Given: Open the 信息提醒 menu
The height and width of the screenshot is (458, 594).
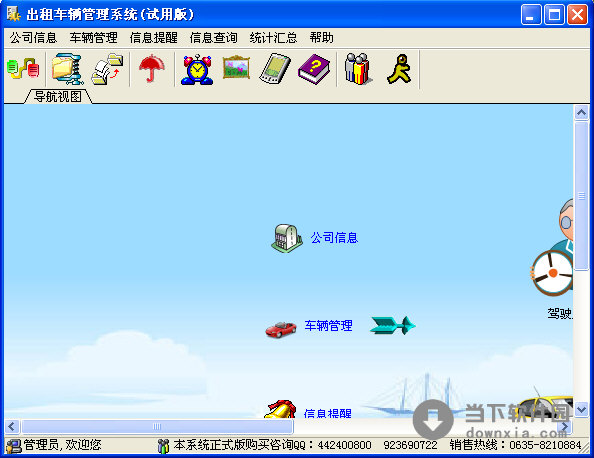Looking at the screenshot, I should [153, 38].
